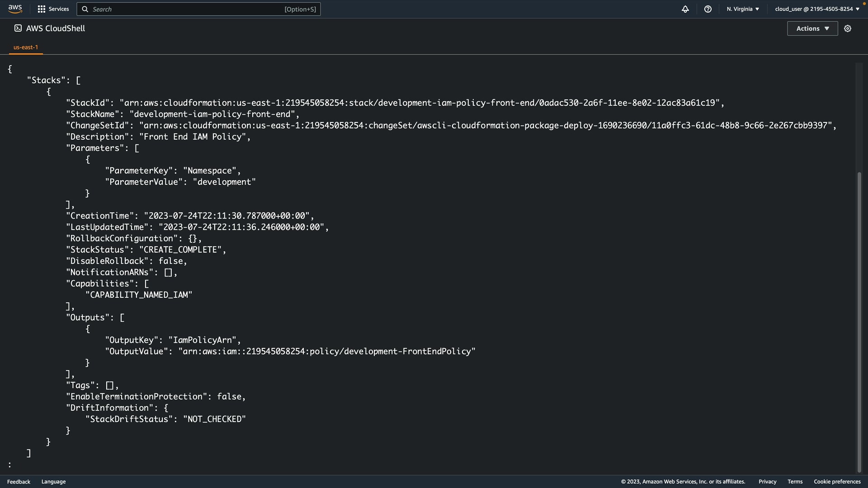Select the us-east-1 terminal tab
Viewport: 868px width, 488px height.
[26, 47]
